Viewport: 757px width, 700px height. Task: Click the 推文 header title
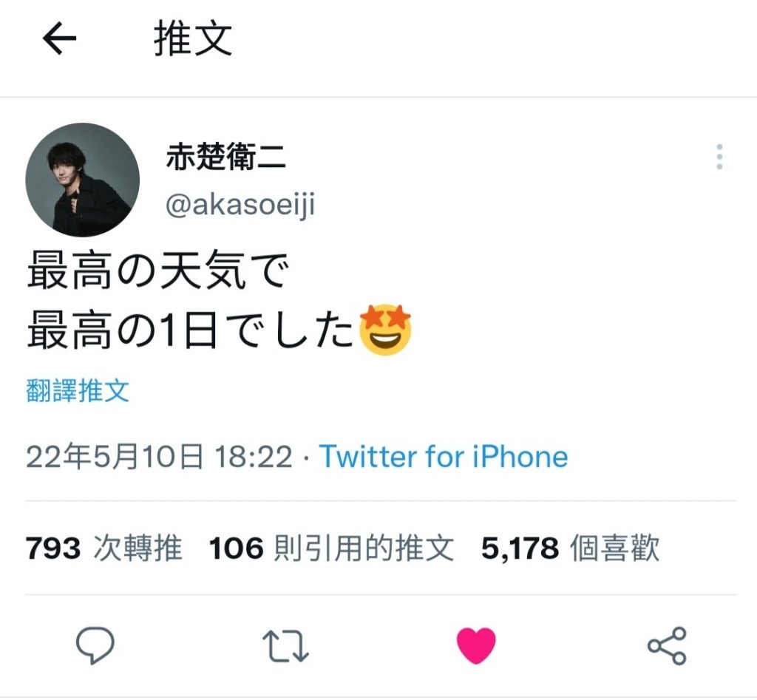(x=193, y=38)
